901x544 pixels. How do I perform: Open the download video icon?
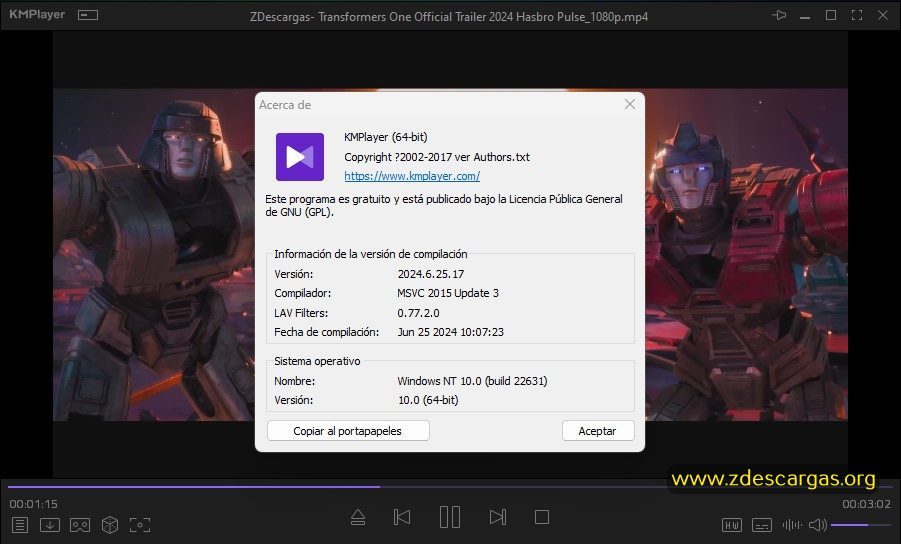[x=50, y=525]
